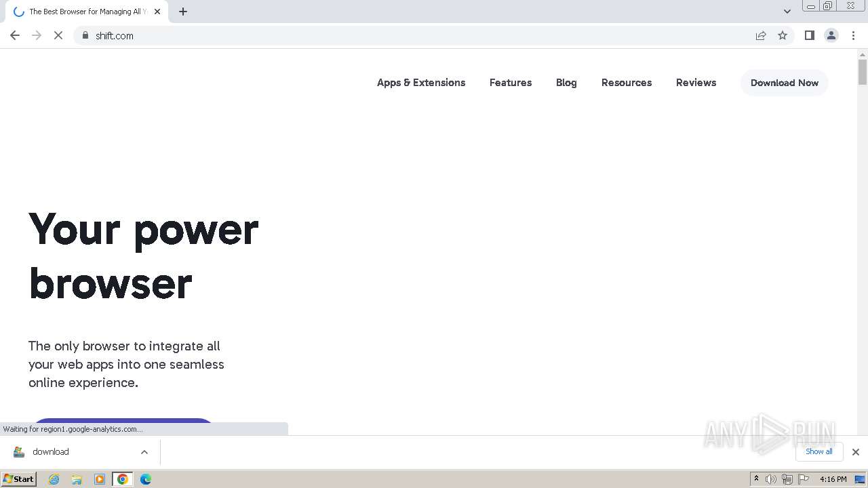
Task: Open the Resources menu item
Action: [627, 83]
